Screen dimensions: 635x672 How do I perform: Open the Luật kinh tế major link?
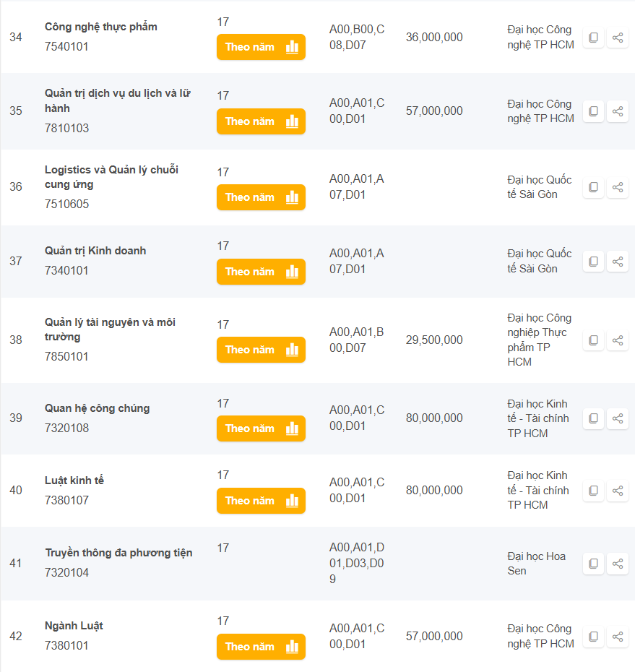pyautogui.click(x=74, y=481)
